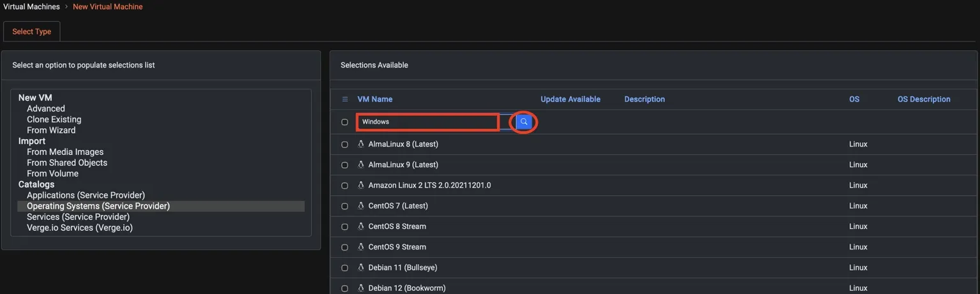
Task: Select the Advanced option under New VM
Action: pyautogui.click(x=46, y=108)
